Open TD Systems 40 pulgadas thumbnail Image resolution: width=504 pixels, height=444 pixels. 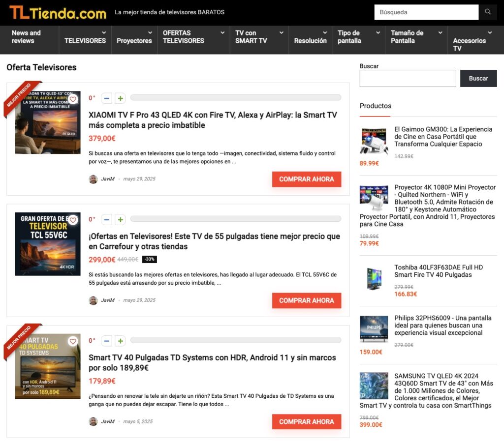(x=48, y=366)
